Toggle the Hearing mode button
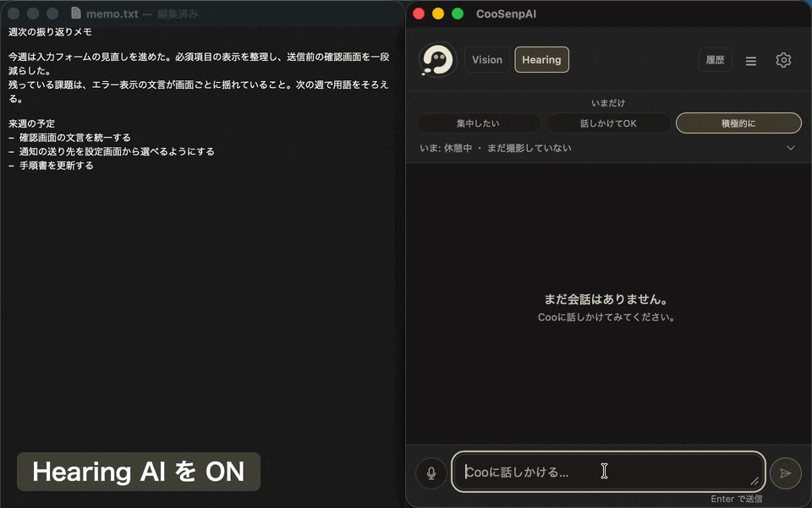Screen dimensions: 812x508 tap(541, 59)
